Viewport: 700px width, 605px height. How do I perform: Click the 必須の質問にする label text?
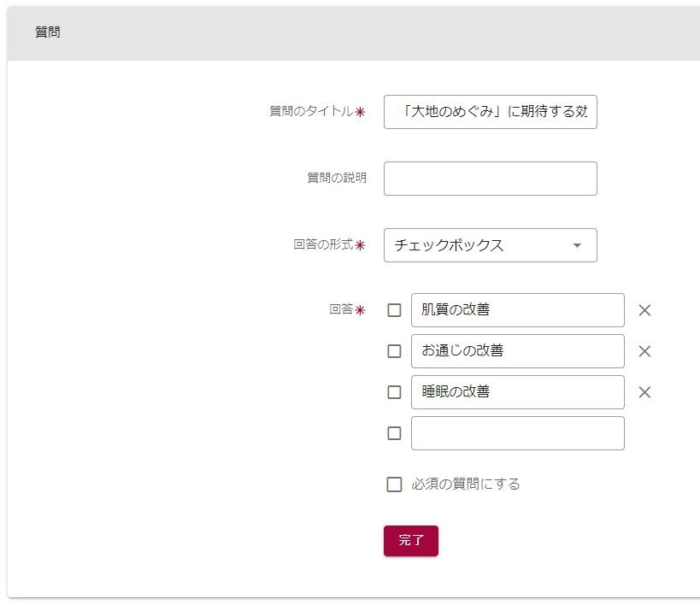coord(466,485)
